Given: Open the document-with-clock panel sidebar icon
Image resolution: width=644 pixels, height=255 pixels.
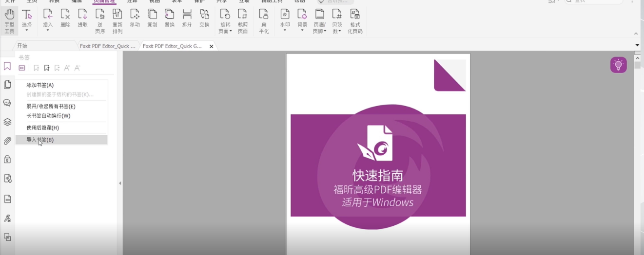Looking at the screenshot, I should click(x=7, y=179).
